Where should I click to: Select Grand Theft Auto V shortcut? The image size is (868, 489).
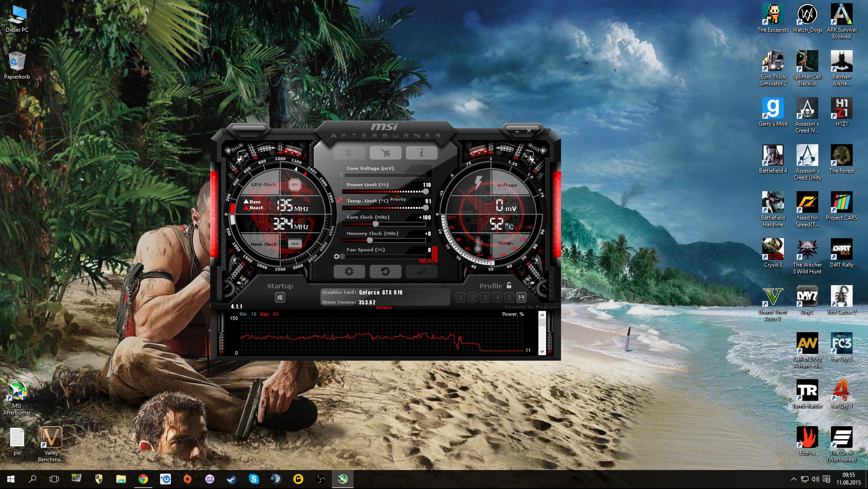pyautogui.click(x=773, y=303)
